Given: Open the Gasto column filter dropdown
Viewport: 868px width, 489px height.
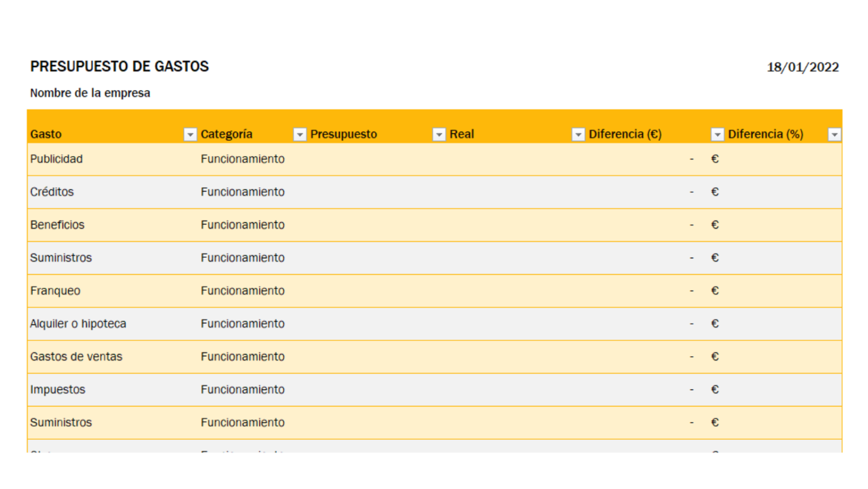Looking at the screenshot, I should click(x=190, y=135).
